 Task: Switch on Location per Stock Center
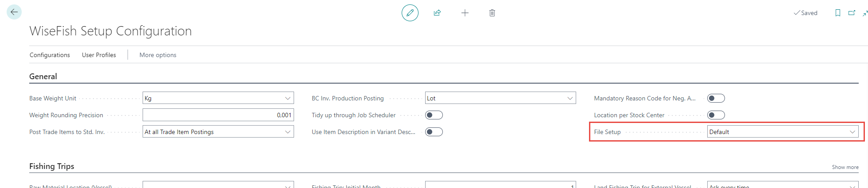pos(716,115)
